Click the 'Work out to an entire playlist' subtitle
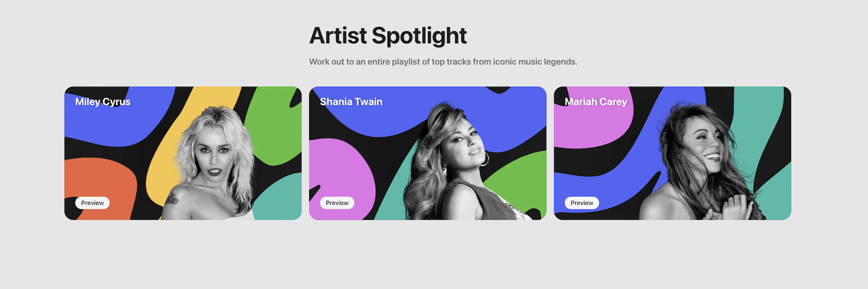868x289 pixels. click(443, 62)
